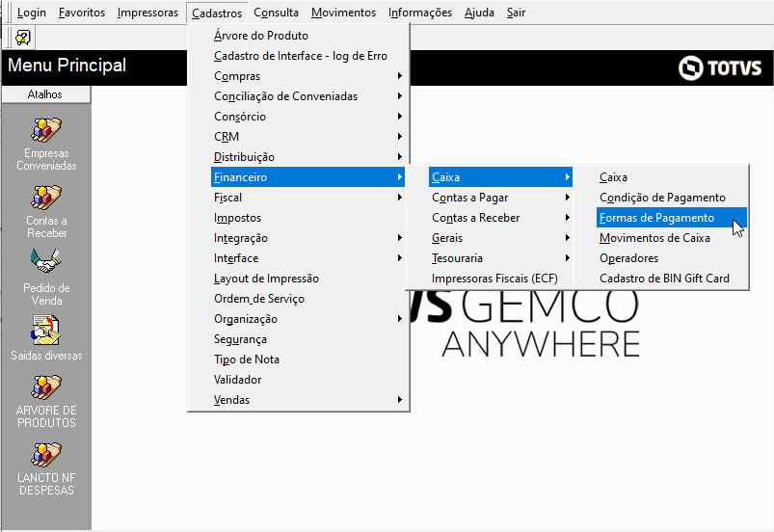The height and width of the screenshot is (532, 774).
Task: Open the Movimentos menu
Action: tap(343, 13)
